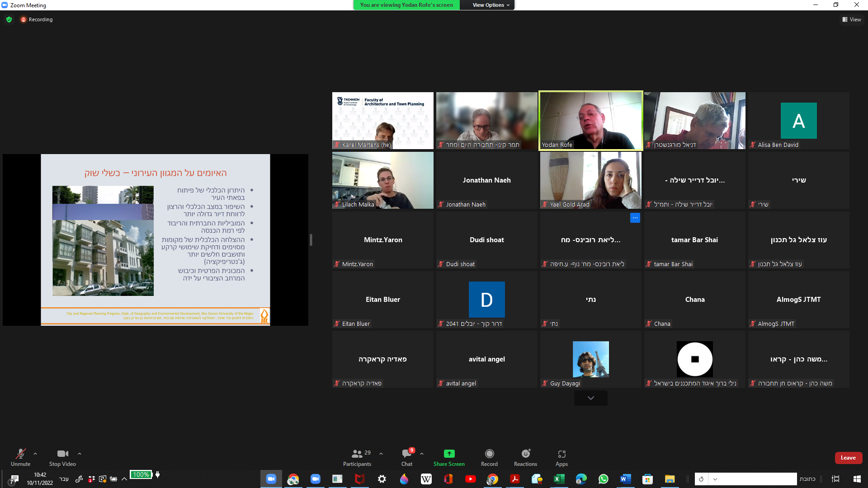The height and width of the screenshot is (488, 868).
Task: Select the tile with stop-square avatar
Action: click(695, 359)
